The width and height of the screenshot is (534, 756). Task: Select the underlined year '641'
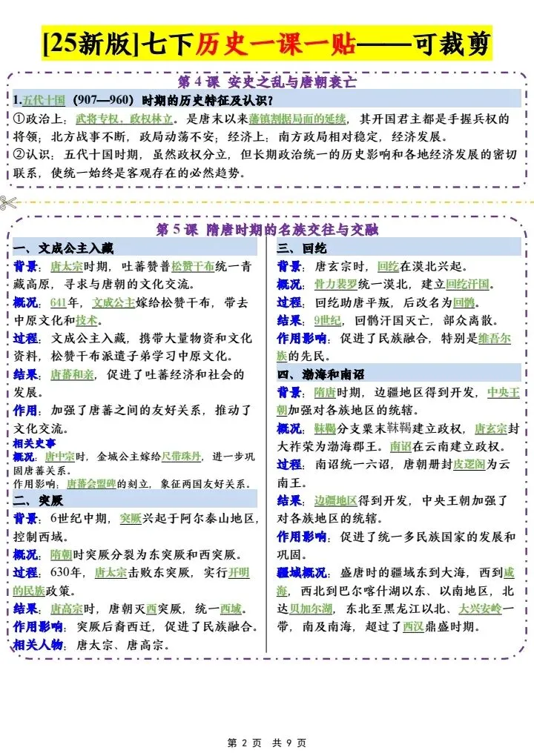tap(59, 302)
